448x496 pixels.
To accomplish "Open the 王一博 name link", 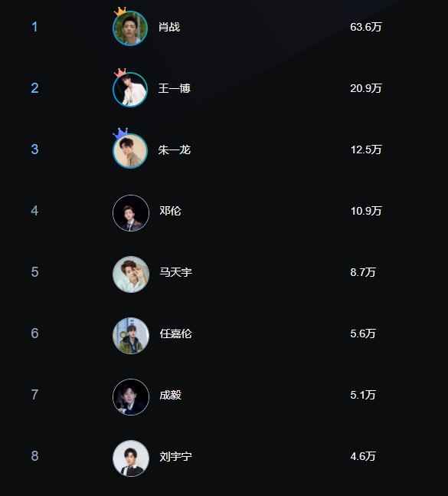I will (x=175, y=88).
